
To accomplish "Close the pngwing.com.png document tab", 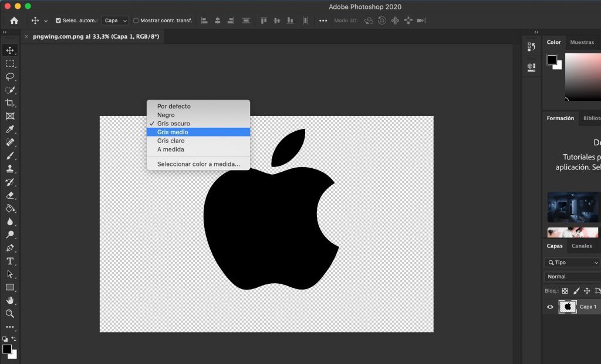I will point(26,37).
